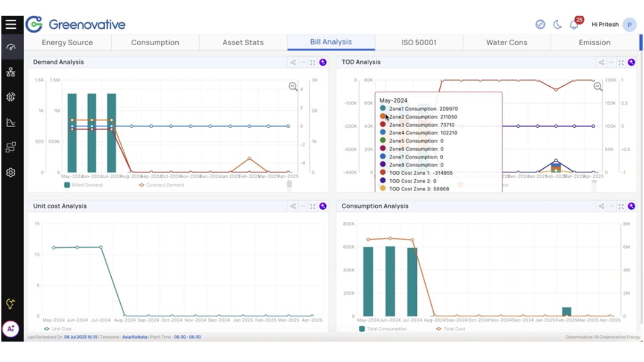Click the purple AI icon on Consumption Analysis
This screenshot has width=644, height=362.
(x=631, y=206)
